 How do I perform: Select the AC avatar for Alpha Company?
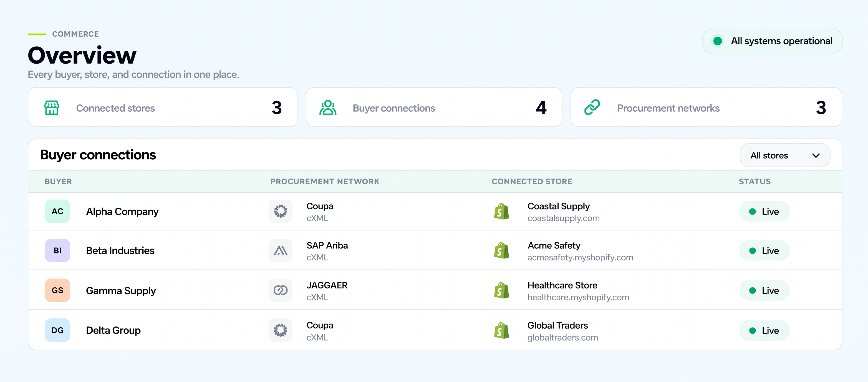click(57, 211)
